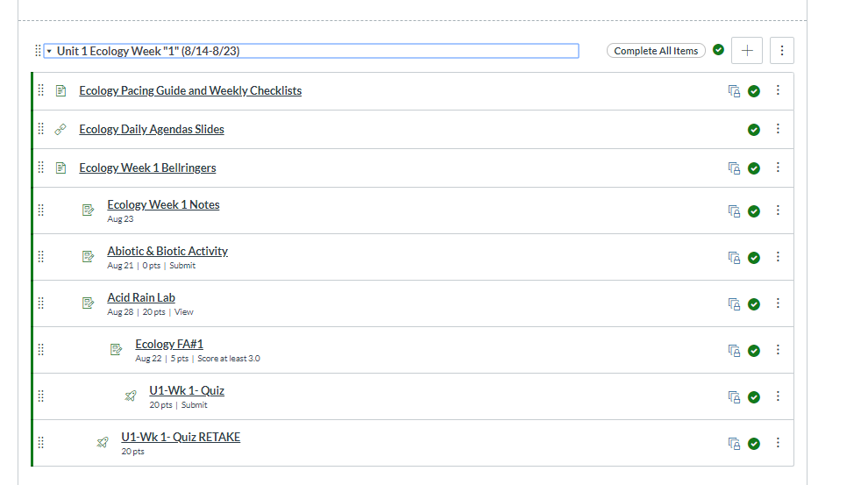Click the assign-to icon for Ecology Week 1 Bellringers
The image size is (868, 485).
point(734,168)
